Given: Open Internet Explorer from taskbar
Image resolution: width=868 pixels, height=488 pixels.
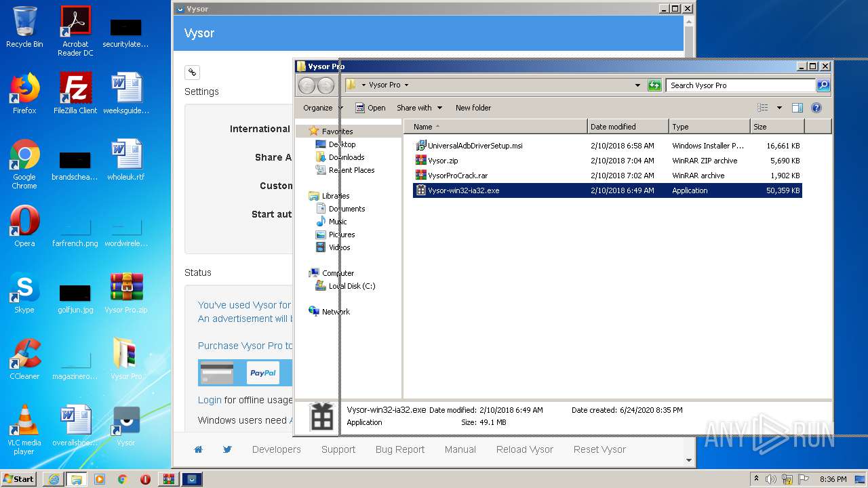Looking at the screenshot, I should 53,479.
